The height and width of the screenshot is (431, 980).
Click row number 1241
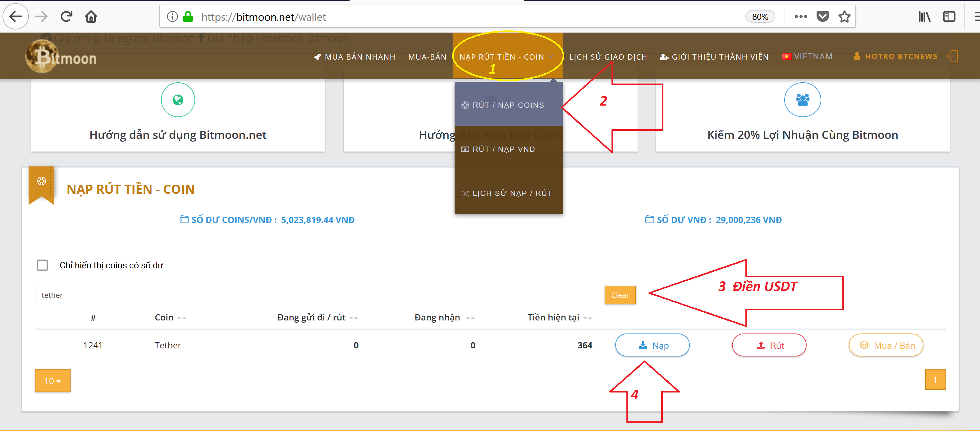(x=93, y=345)
